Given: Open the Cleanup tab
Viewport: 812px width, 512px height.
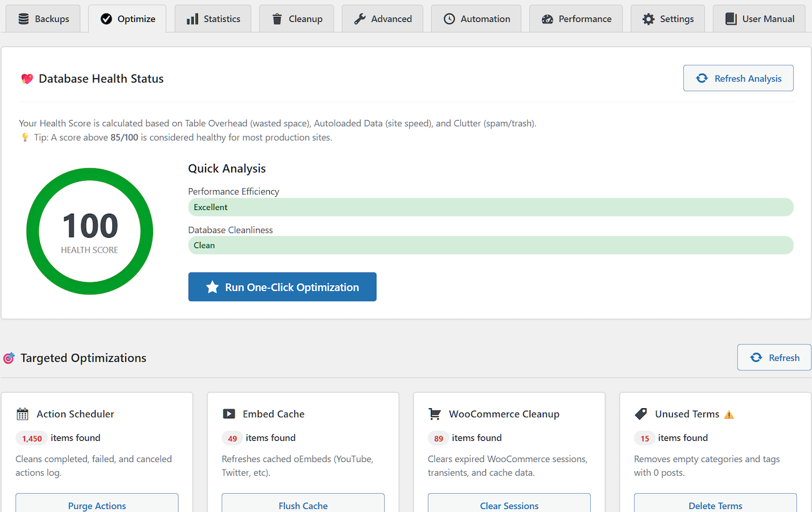Looking at the screenshot, I should click(297, 18).
